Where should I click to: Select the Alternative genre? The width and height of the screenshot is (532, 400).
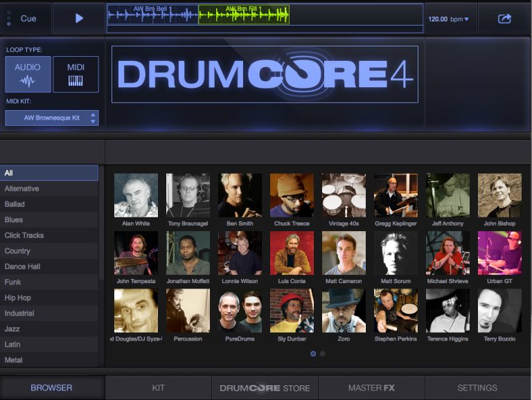[x=49, y=188]
